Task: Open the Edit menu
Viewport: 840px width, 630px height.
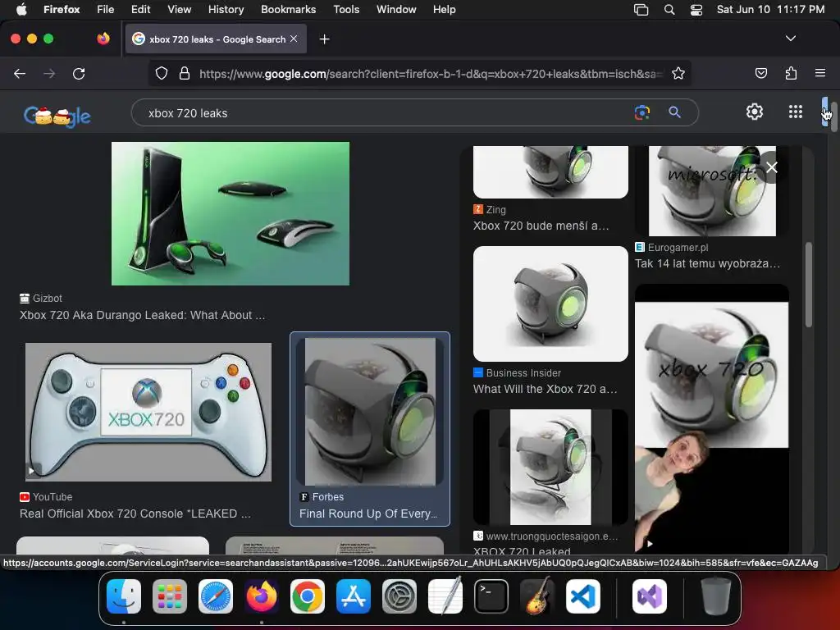Action: [140, 9]
